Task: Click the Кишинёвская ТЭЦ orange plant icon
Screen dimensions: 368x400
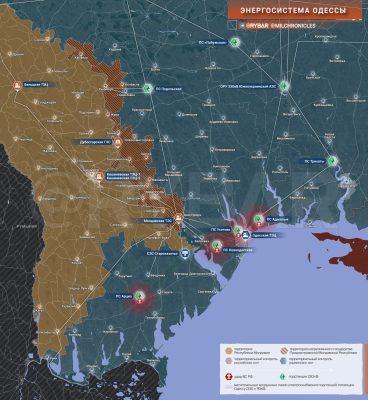Action: [99, 177]
